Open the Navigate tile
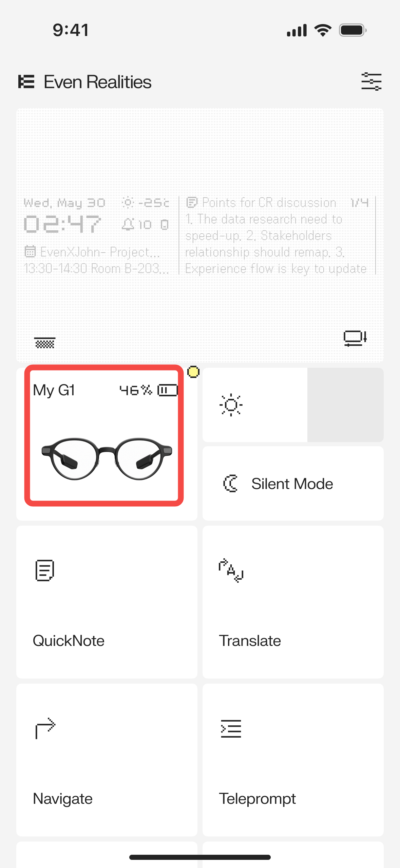 [x=107, y=760]
